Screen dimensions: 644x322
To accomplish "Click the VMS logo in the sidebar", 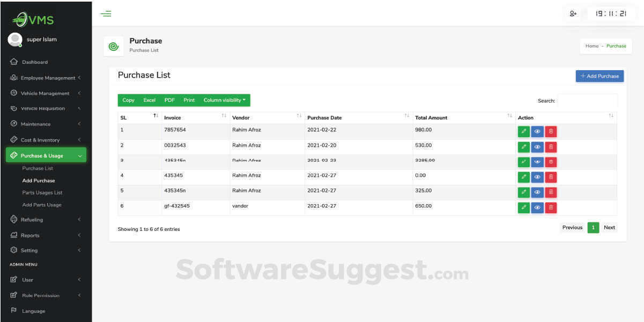I will pos(33,18).
